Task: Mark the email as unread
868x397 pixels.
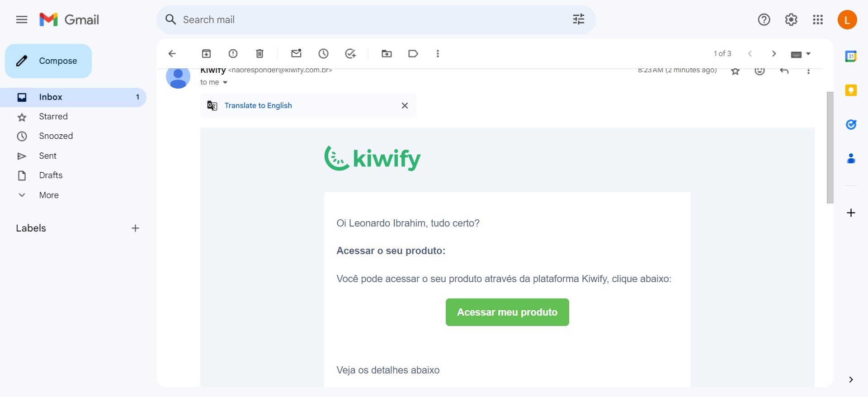Action: pyautogui.click(x=297, y=53)
